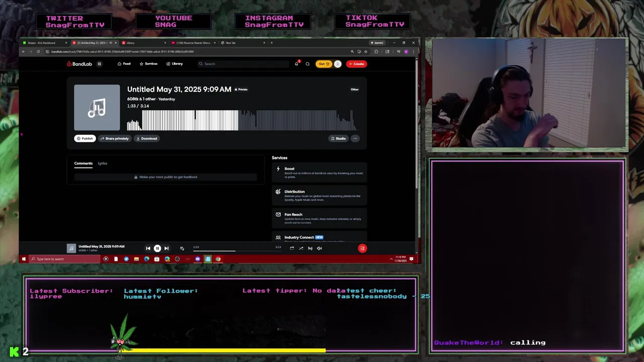The height and width of the screenshot is (362, 644).
Task: Mute the player volume
Action: coord(319,248)
